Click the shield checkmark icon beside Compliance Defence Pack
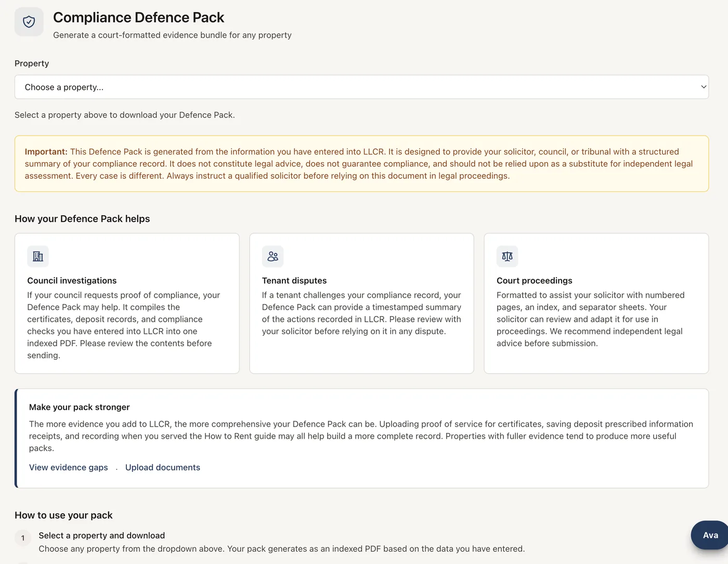The image size is (728, 564). pos(29,22)
